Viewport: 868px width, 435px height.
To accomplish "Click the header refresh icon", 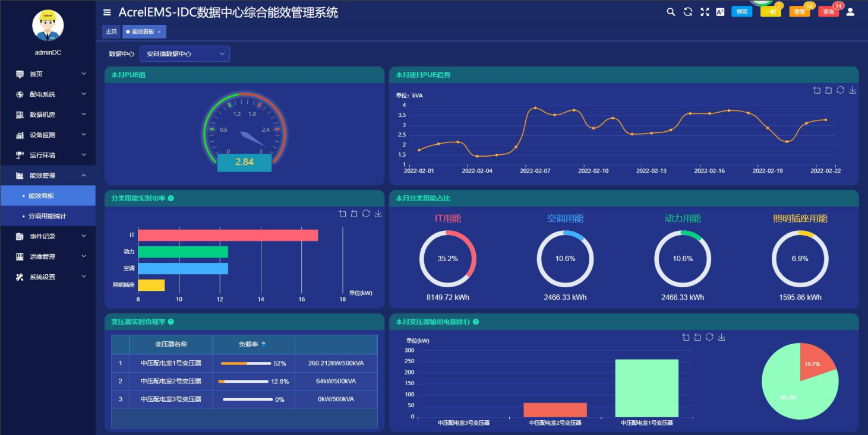I will pos(688,12).
